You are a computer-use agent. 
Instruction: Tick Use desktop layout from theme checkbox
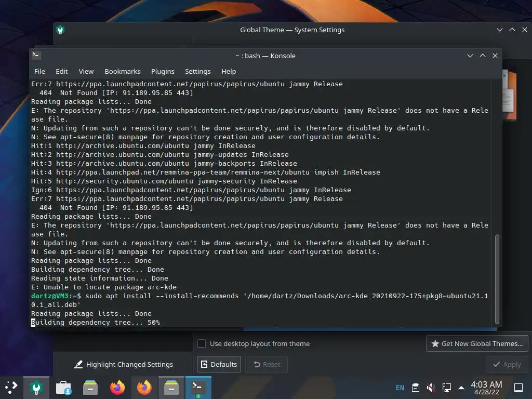202,343
